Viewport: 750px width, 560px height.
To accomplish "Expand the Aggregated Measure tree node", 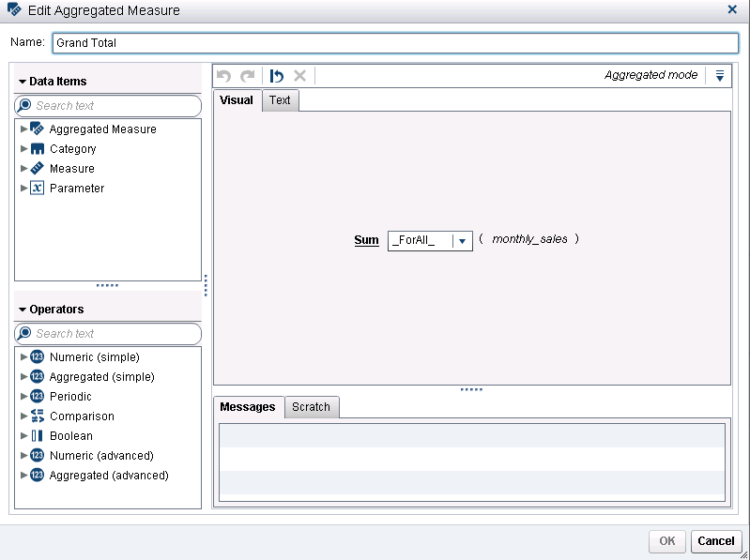I will coord(23,129).
